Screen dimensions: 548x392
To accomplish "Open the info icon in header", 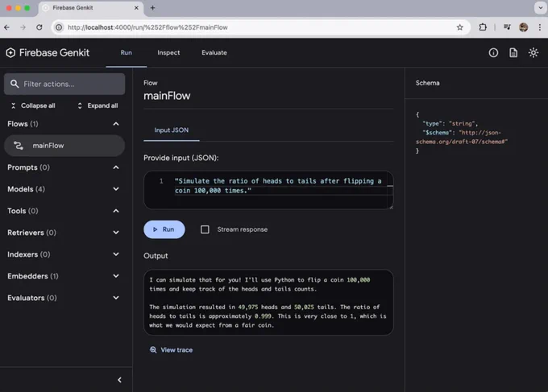I will point(493,52).
